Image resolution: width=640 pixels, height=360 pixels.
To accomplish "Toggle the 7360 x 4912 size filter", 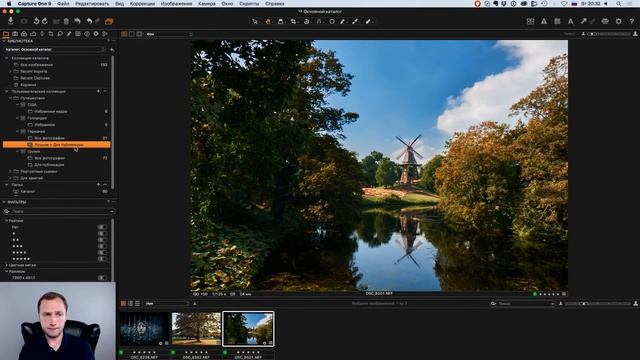I will click(102, 278).
